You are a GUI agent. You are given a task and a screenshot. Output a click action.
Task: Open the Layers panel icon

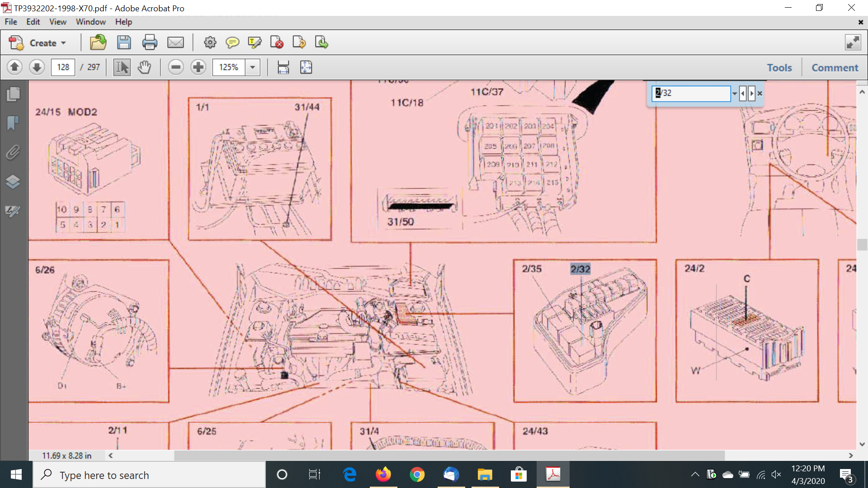click(13, 182)
